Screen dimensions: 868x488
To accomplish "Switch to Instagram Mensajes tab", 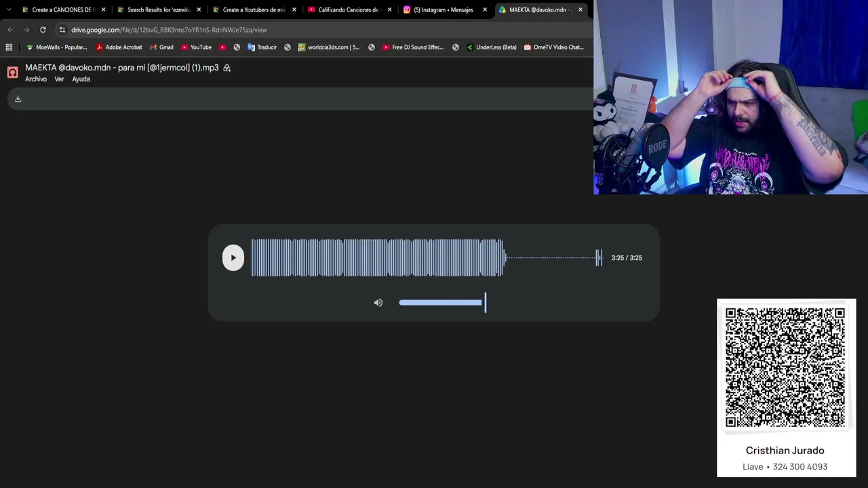I will (443, 9).
